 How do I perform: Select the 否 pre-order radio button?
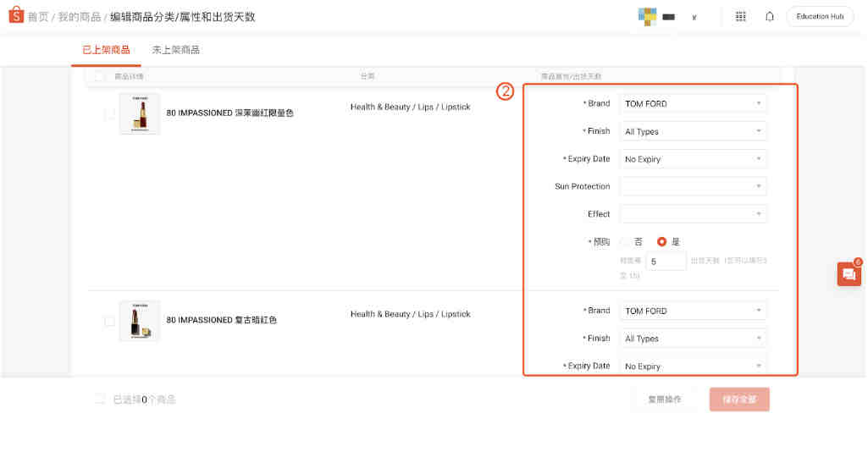pos(625,242)
